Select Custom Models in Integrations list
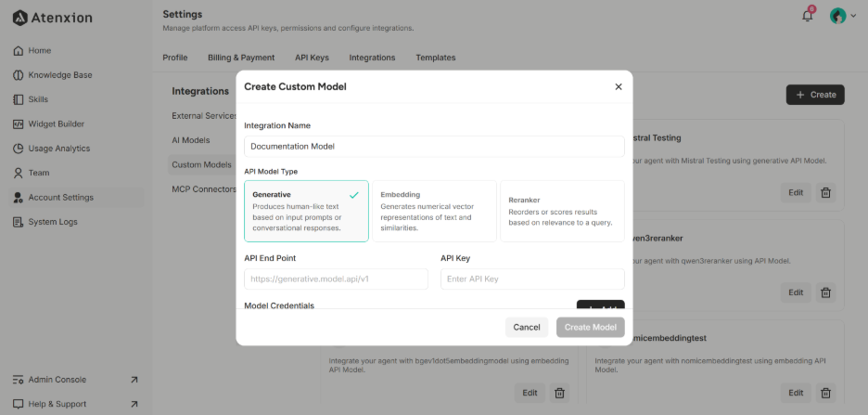This screenshot has height=415, width=868. click(x=201, y=164)
